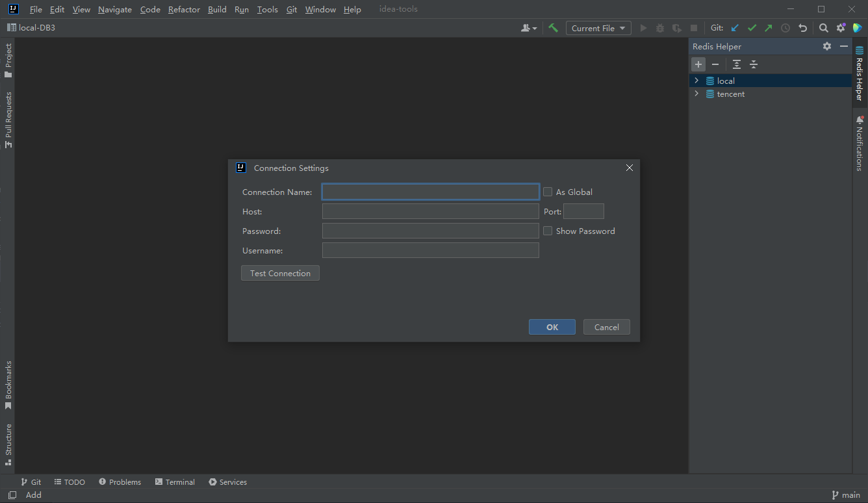This screenshot has height=503, width=868.
Task: Open Search Everywhere magnifier icon
Action: click(823, 28)
